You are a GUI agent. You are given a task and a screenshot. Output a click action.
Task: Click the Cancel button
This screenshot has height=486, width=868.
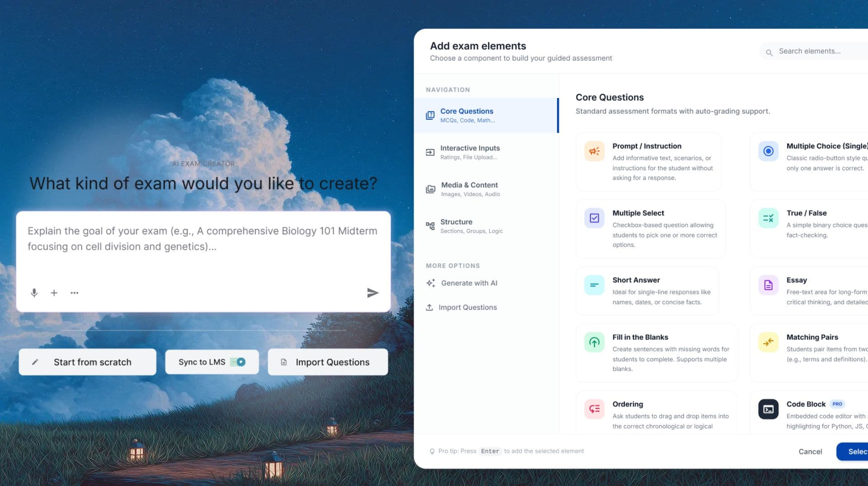coord(810,451)
